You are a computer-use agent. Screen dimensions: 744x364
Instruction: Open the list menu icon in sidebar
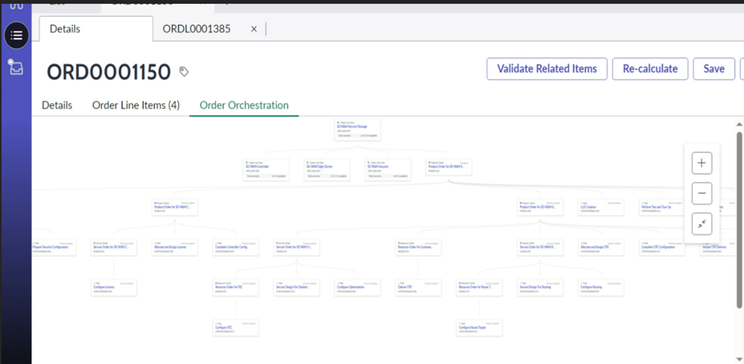tap(17, 35)
